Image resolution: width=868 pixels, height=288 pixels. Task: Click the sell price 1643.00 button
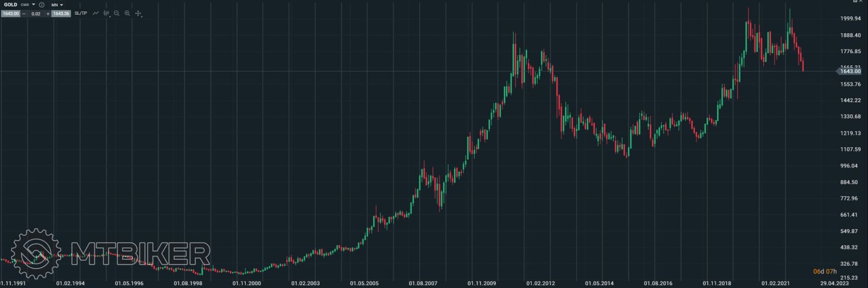point(10,14)
